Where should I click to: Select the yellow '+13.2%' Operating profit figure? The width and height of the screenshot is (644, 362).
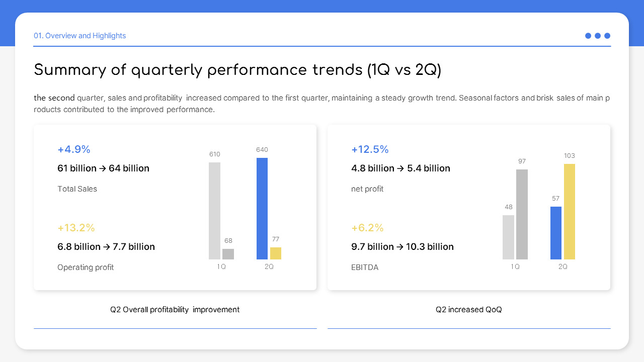[x=76, y=228]
